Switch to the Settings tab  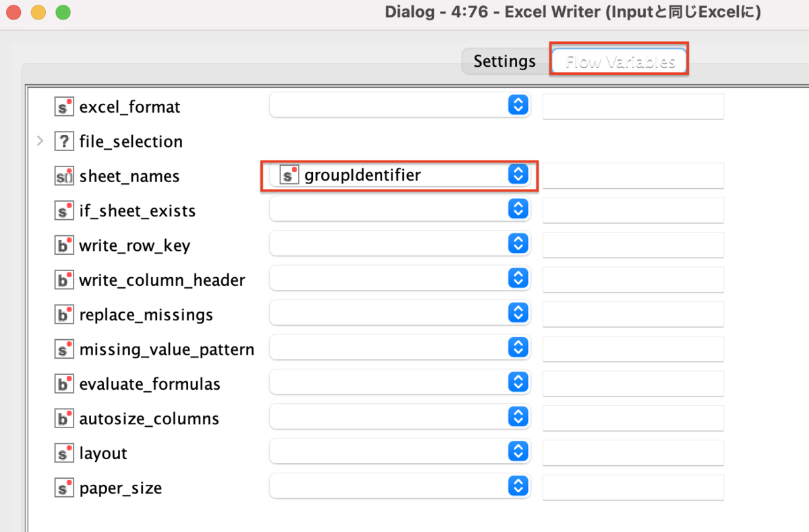coord(504,61)
